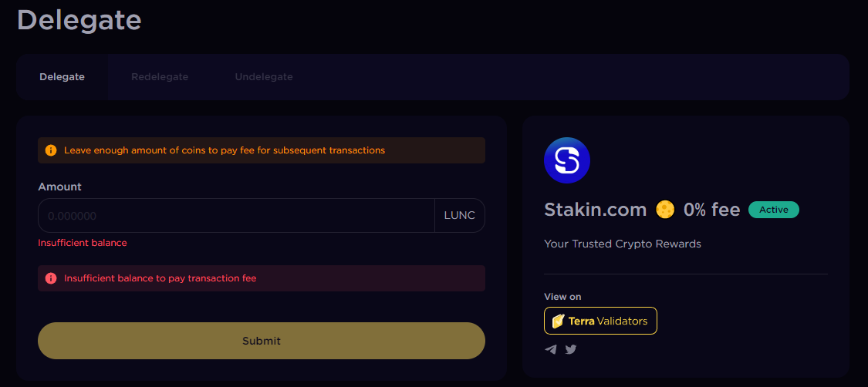The height and width of the screenshot is (387, 868).
Task: Click the yellow moon coin icon
Action: coord(665,209)
